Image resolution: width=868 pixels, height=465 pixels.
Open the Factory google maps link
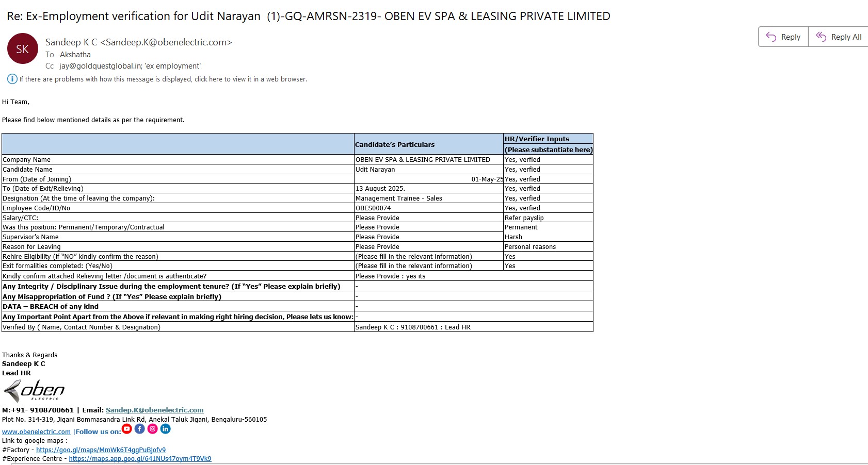tap(101, 450)
